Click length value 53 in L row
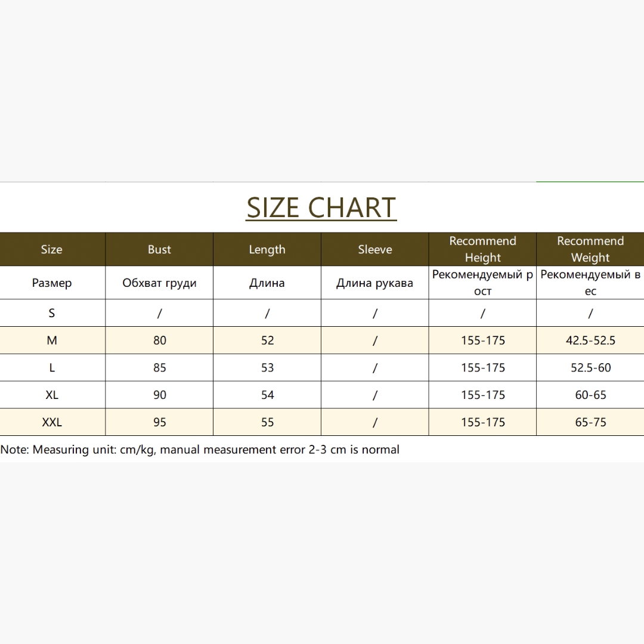 [x=267, y=367]
